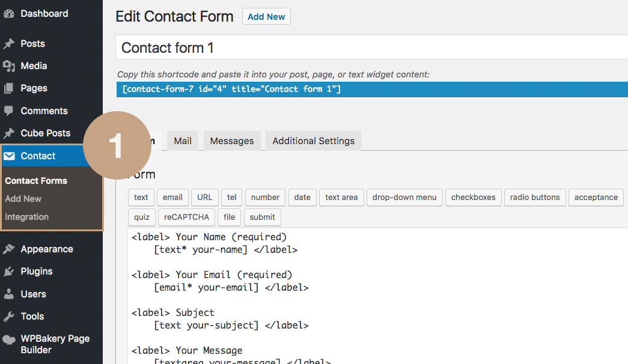Click the Plugins plug icon

(8, 271)
